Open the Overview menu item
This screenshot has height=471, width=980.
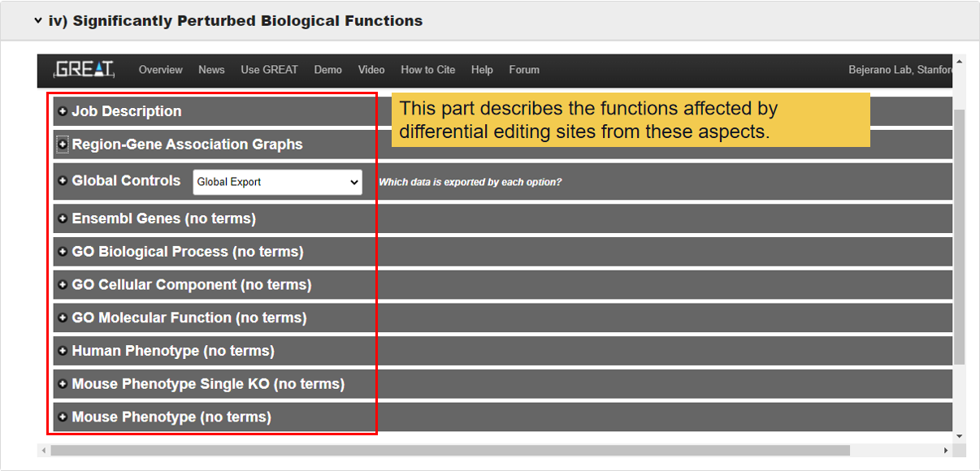(x=160, y=70)
